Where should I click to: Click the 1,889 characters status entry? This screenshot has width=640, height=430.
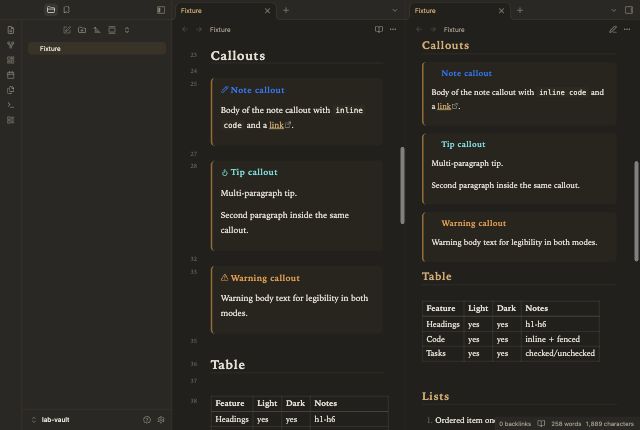point(609,424)
